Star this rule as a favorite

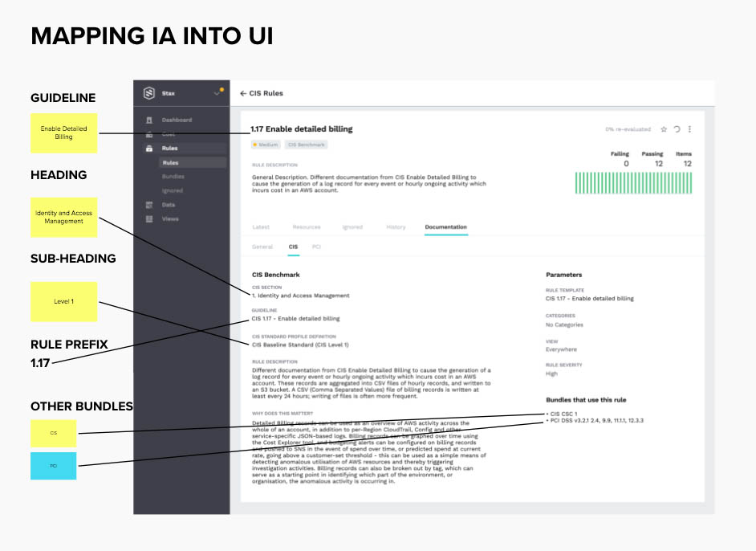[664, 129]
